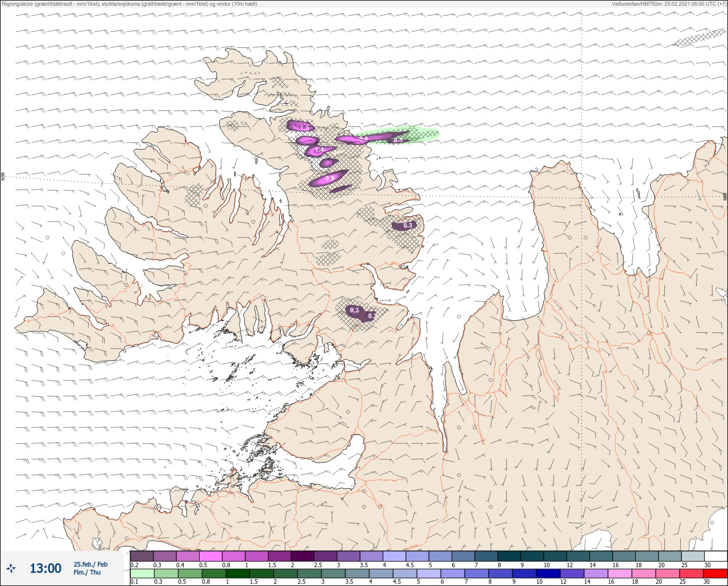Click the darkest green rain-scale swatch labeled 1
Screen dimensions: 728x586
coord(237,573)
